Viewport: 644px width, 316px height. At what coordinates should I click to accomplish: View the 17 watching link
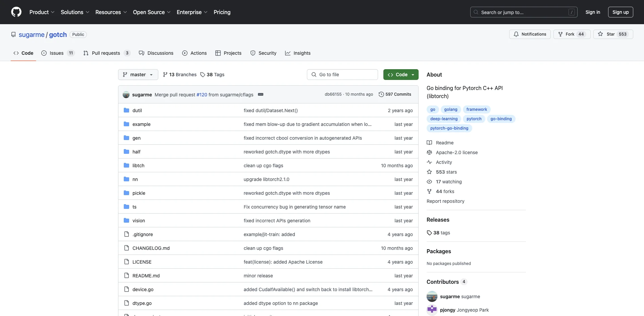(x=444, y=182)
